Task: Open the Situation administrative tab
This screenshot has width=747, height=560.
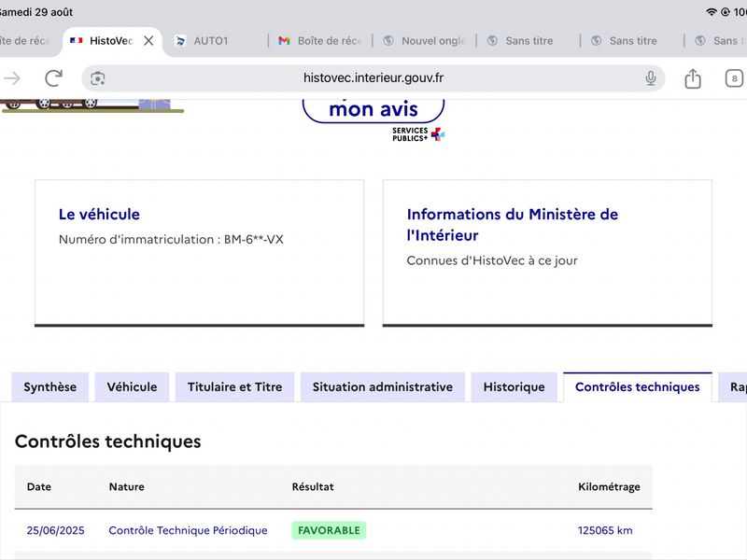Action: (x=383, y=387)
